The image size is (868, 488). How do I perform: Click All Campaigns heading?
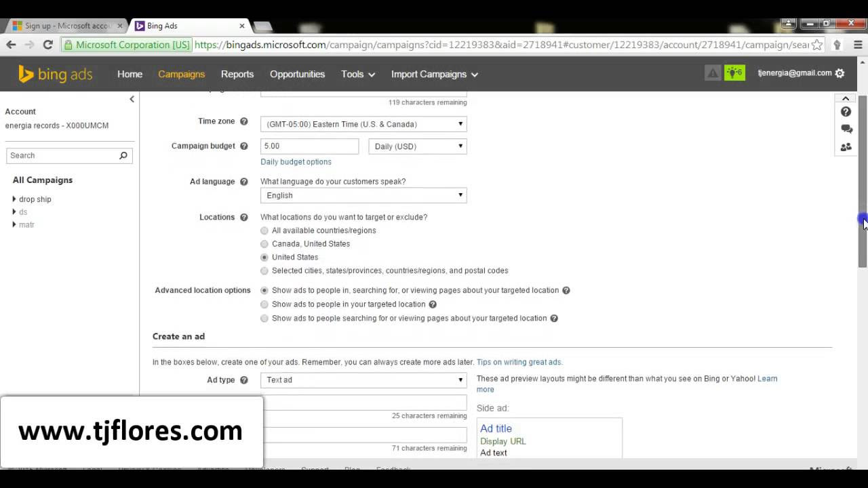pos(43,180)
